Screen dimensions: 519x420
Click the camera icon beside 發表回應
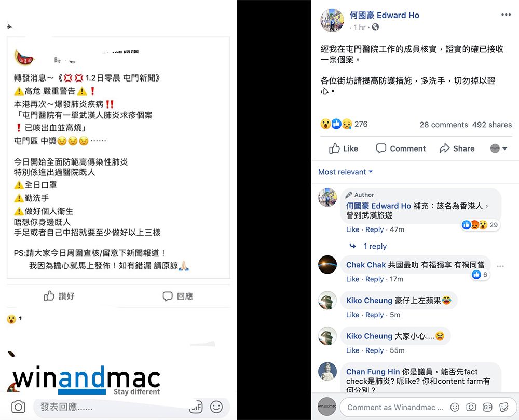18,407
